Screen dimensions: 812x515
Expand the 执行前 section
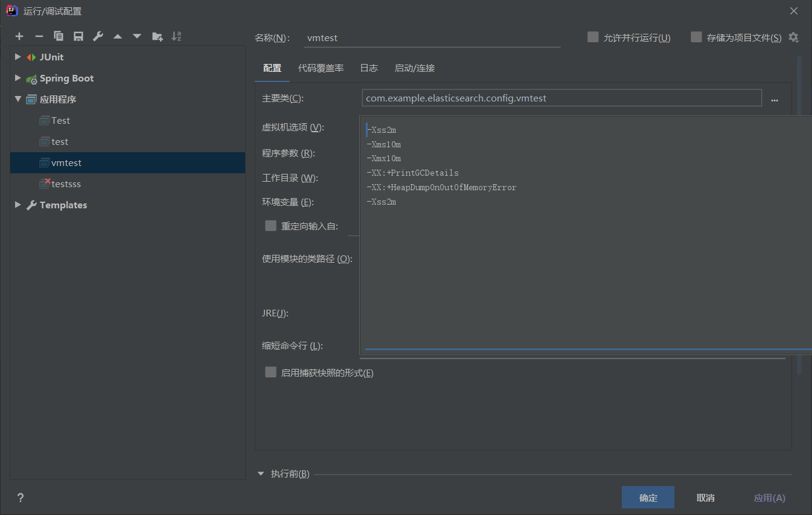(261, 474)
